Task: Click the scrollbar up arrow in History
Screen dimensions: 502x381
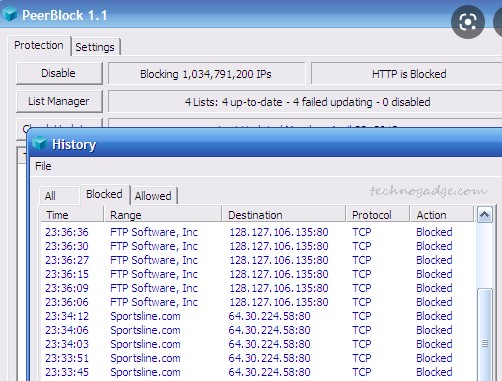Action: (485, 215)
